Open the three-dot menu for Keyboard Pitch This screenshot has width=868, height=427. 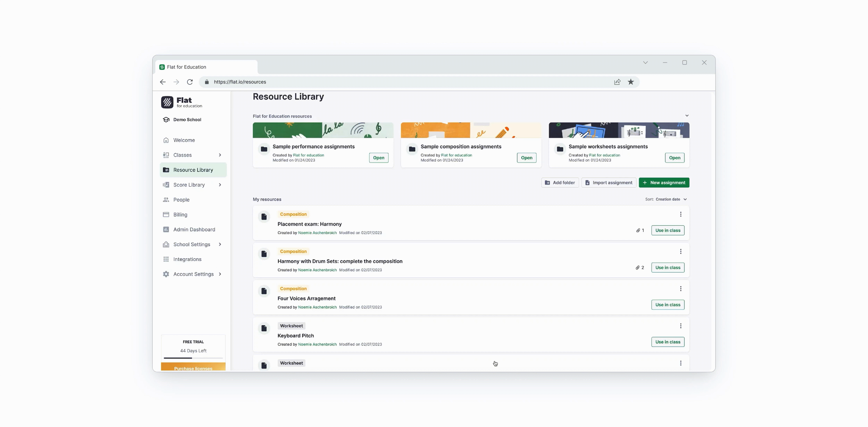681,326
